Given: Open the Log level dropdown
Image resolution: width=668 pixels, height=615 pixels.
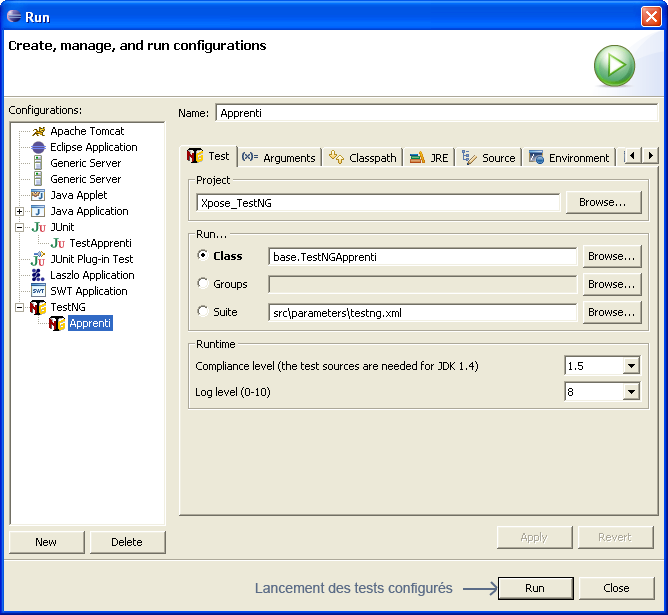Looking at the screenshot, I should 630,392.
